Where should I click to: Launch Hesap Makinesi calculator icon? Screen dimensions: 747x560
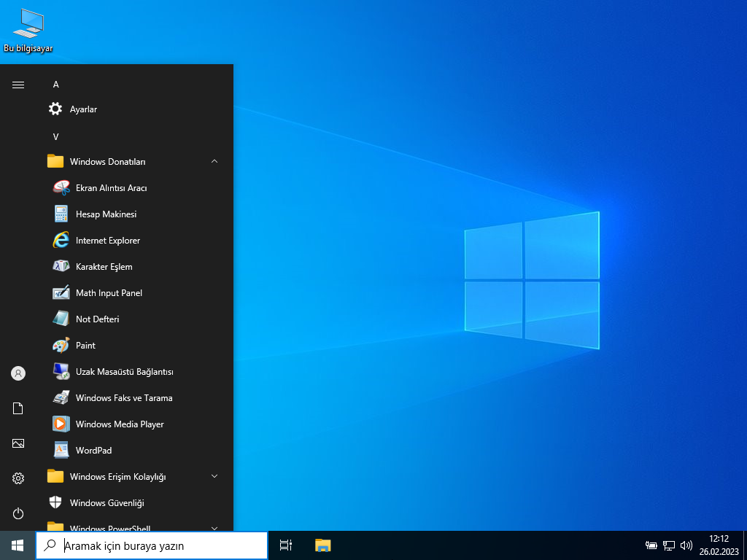tap(61, 214)
